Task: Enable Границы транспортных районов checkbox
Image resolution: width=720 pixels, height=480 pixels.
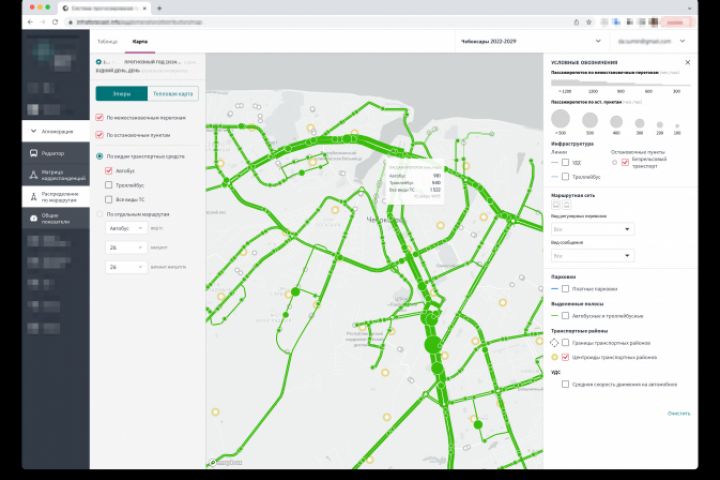Action: click(x=565, y=343)
